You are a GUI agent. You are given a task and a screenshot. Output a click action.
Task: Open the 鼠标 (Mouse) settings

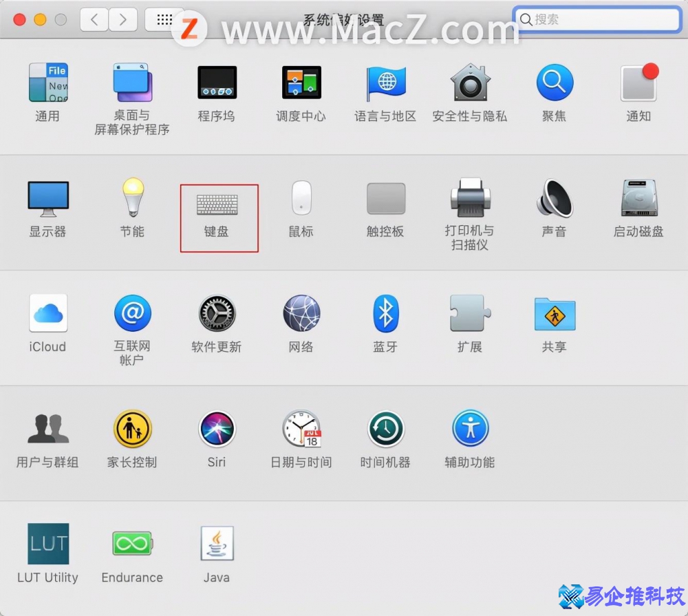click(301, 203)
